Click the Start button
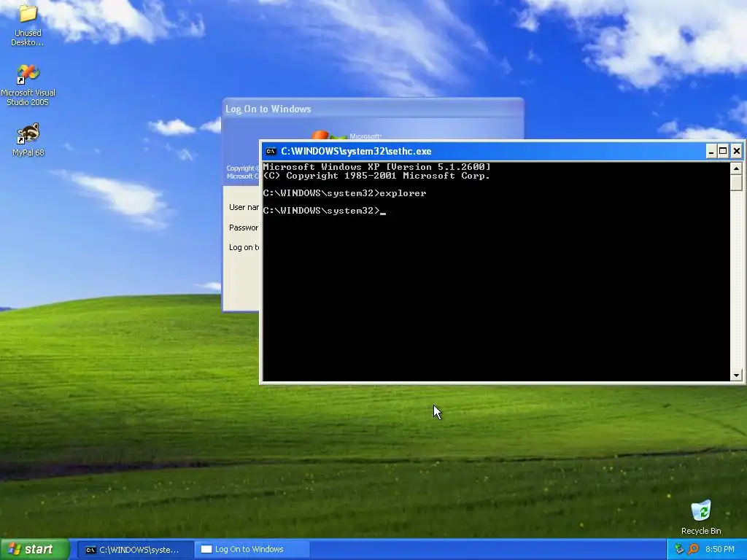Image resolution: width=747 pixels, height=560 pixels. (x=35, y=549)
